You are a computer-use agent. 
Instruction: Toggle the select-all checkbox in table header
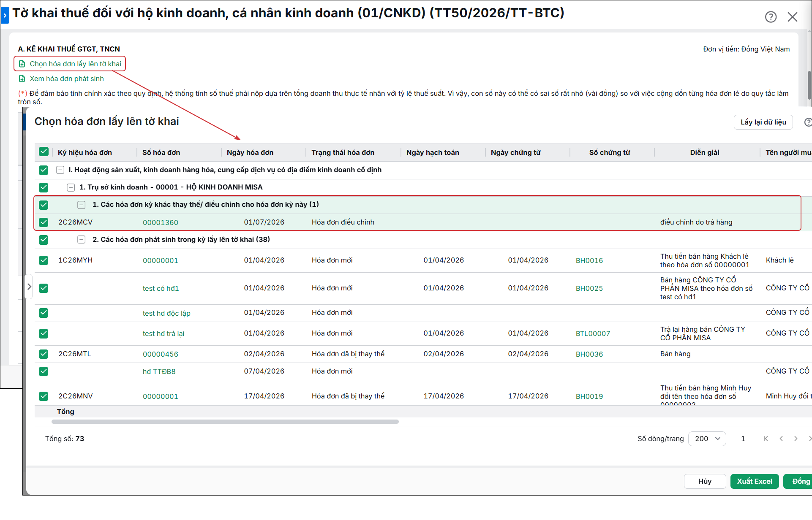[x=44, y=152]
